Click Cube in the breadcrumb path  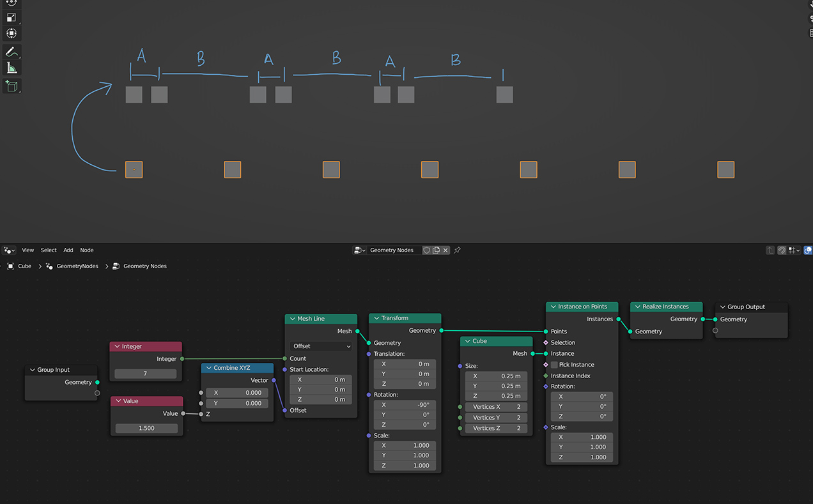24,266
